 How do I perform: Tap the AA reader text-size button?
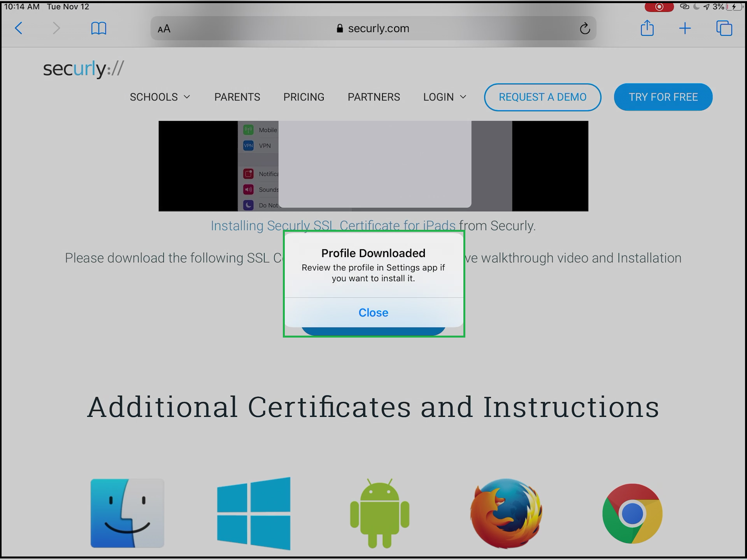point(164,29)
